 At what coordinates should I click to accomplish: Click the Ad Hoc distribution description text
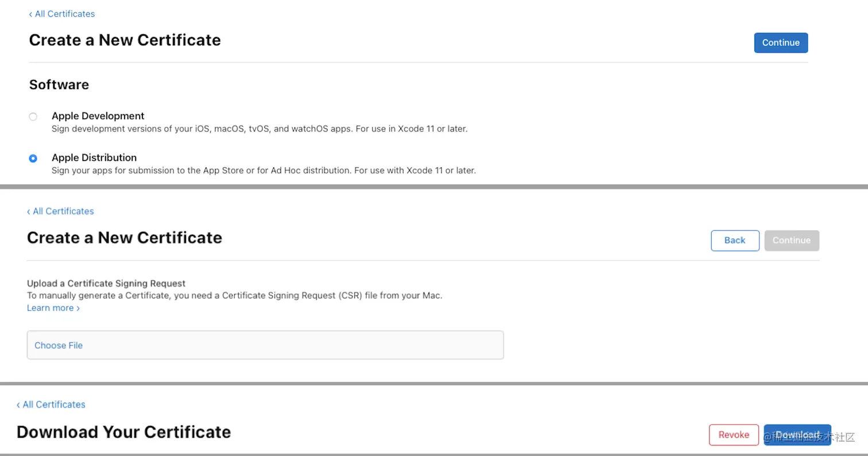coord(263,171)
